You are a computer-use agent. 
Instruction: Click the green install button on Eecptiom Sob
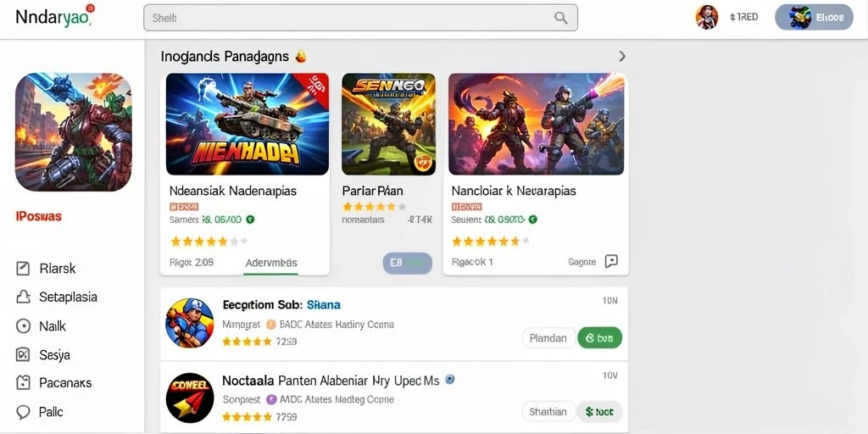(x=599, y=337)
